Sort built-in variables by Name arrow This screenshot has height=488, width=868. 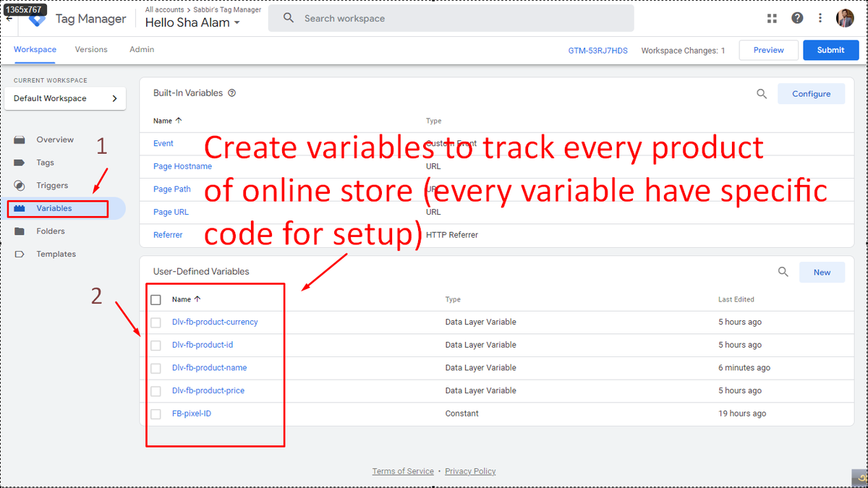(179, 121)
